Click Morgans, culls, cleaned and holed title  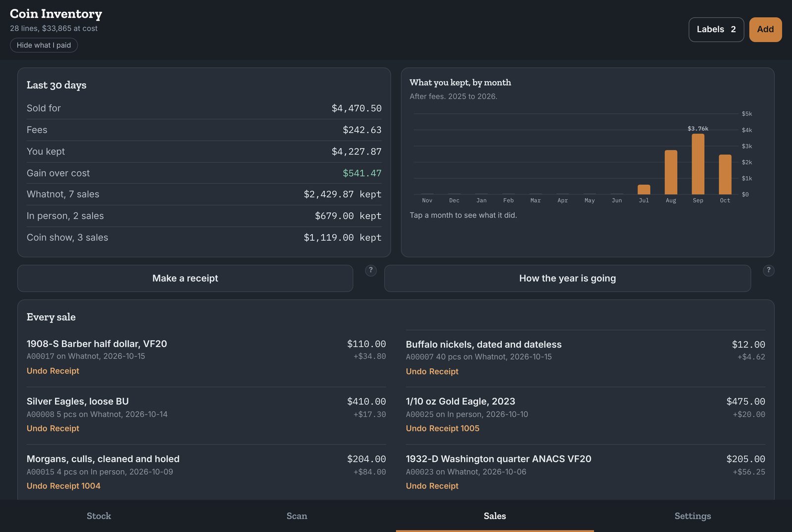pyautogui.click(x=103, y=459)
